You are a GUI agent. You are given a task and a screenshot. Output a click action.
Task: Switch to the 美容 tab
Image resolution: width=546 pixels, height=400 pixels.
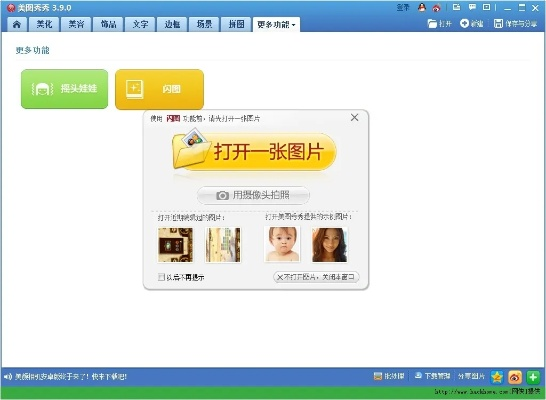click(x=76, y=24)
